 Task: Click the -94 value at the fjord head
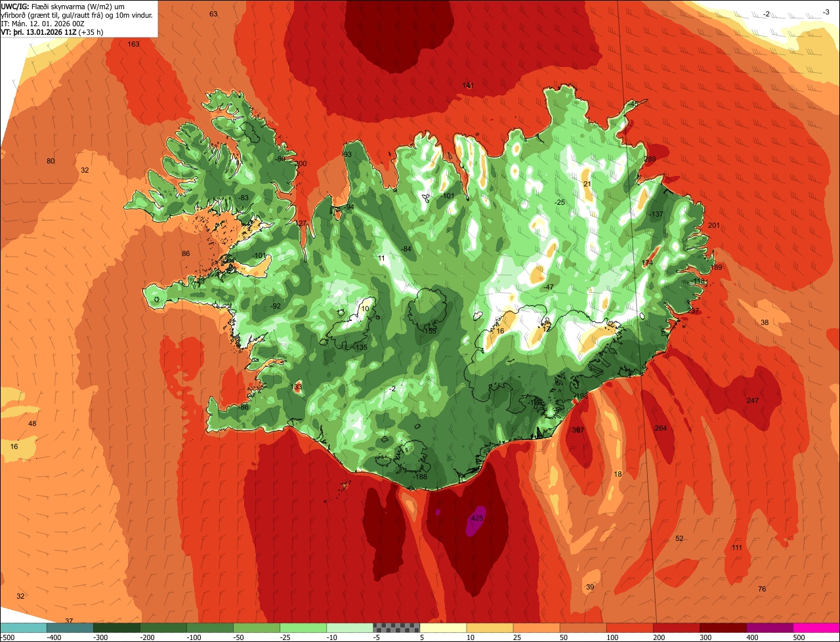tap(350, 207)
